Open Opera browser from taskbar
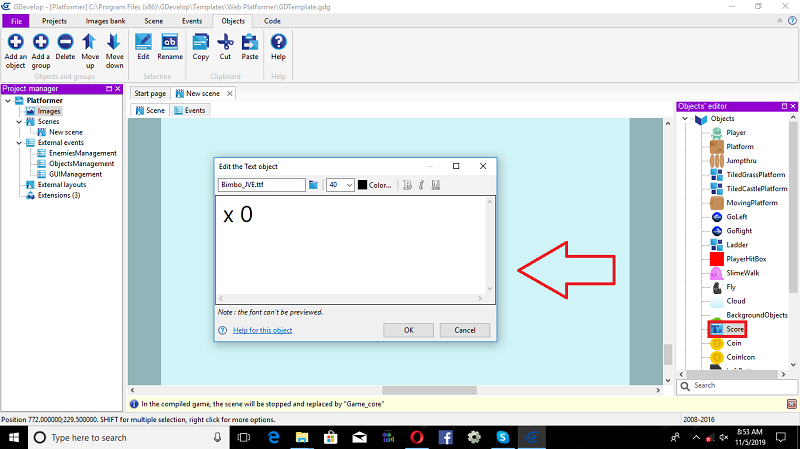This screenshot has height=449, width=800. 417,437
